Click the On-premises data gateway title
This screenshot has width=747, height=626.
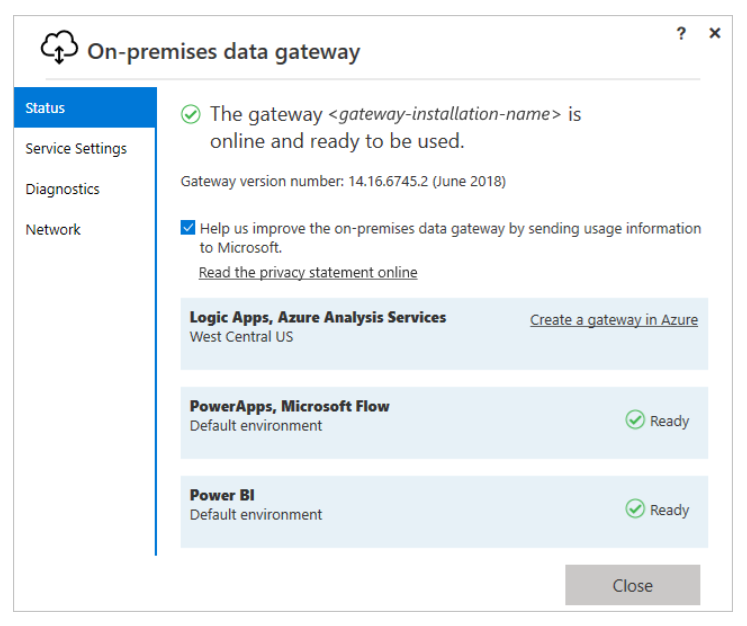(223, 51)
